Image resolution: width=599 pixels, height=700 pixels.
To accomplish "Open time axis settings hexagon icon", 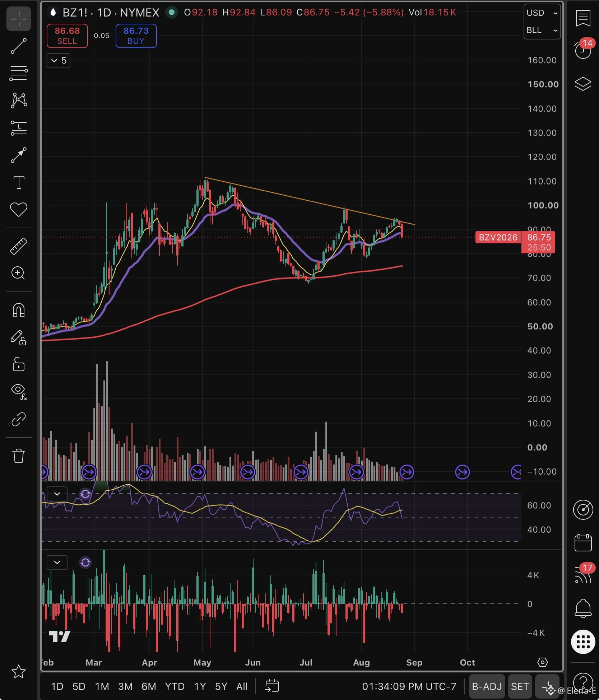I will coord(542,662).
